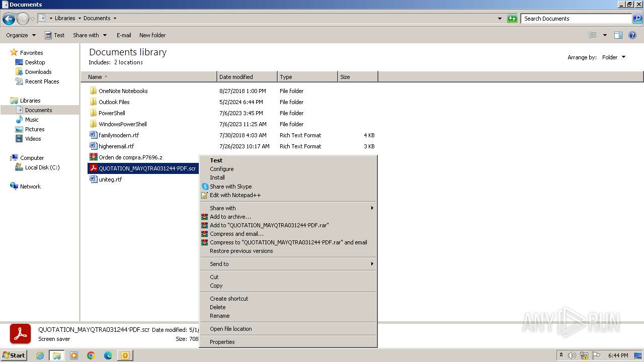Choose Create shortcut
This screenshot has height=362, width=644.
click(288, 299)
